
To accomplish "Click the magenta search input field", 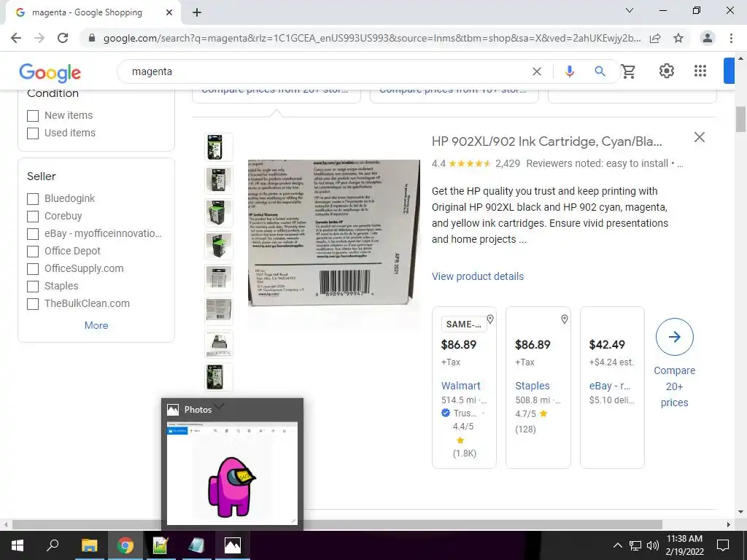I will point(329,71).
